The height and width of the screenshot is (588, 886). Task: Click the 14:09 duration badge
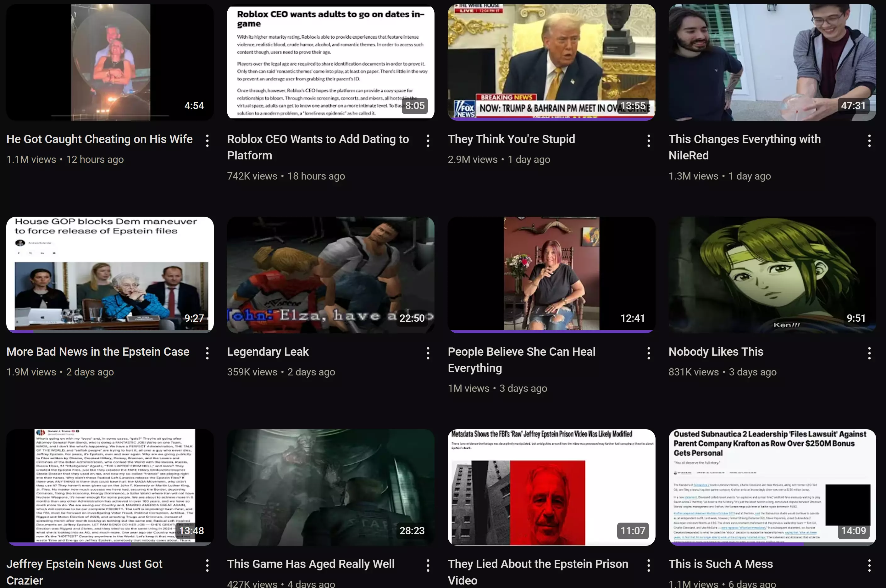(853, 531)
